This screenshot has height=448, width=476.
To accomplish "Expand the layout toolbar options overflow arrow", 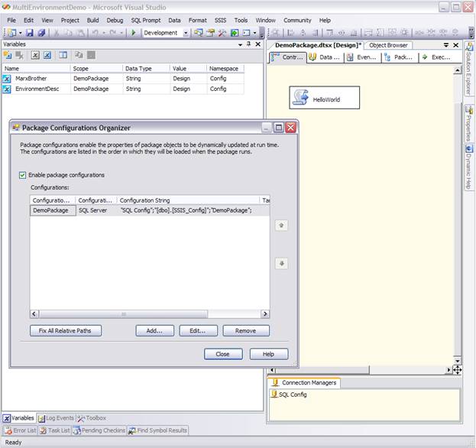I will pos(471,33).
